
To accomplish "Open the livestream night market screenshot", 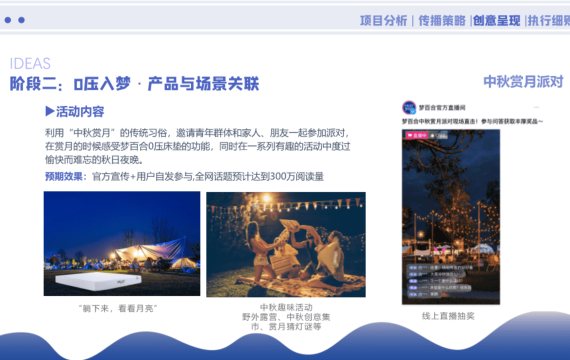I will [451, 217].
